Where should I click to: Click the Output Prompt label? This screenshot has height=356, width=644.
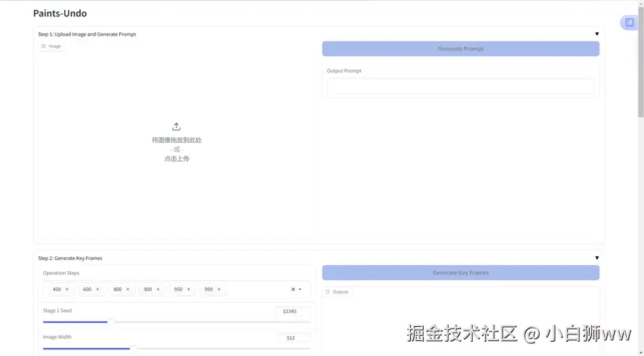click(x=344, y=71)
